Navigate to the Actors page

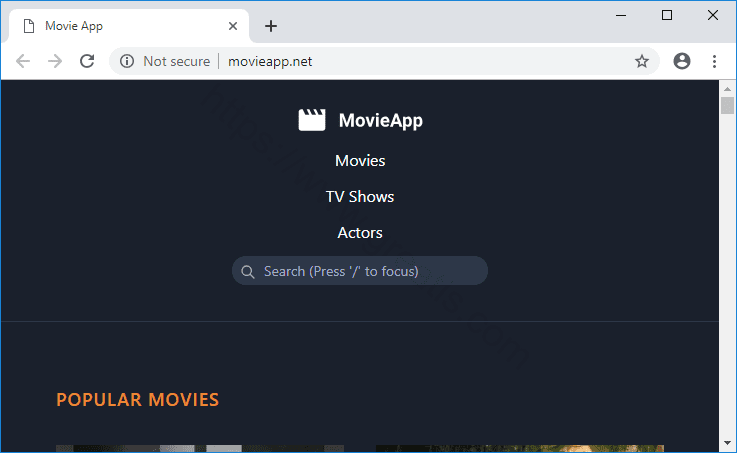tap(360, 233)
